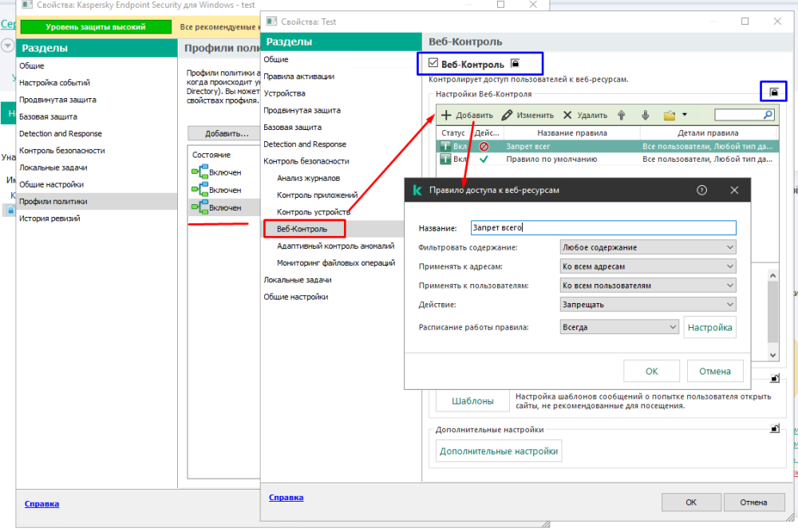Screen dimensions: 798x532
Task: Move rule down with the down arrow icon
Action: (646, 115)
